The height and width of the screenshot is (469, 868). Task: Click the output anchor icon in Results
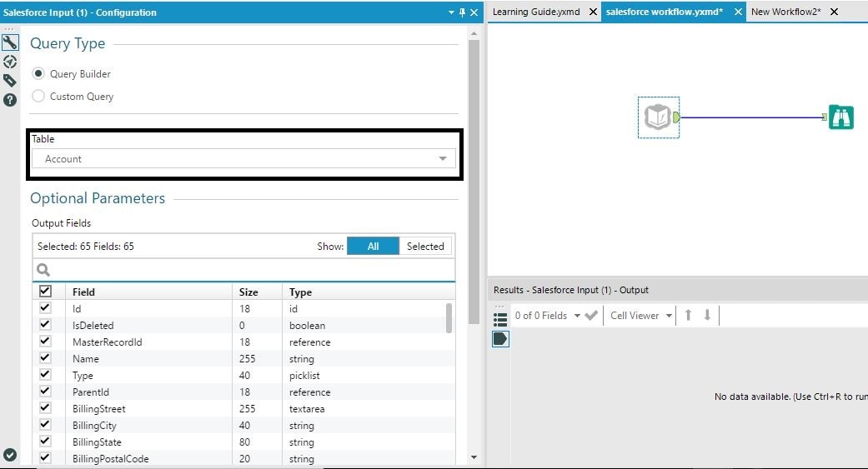click(x=500, y=339)
